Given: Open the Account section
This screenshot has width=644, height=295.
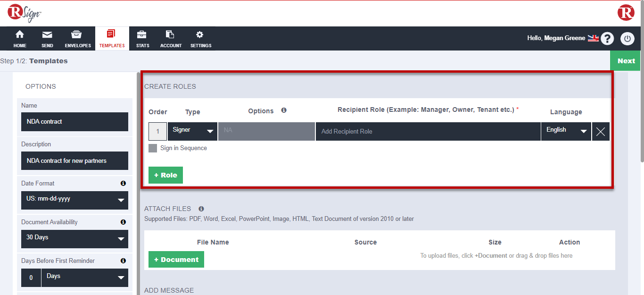Looking at the screenshot, I should click(x=171, y=38).
